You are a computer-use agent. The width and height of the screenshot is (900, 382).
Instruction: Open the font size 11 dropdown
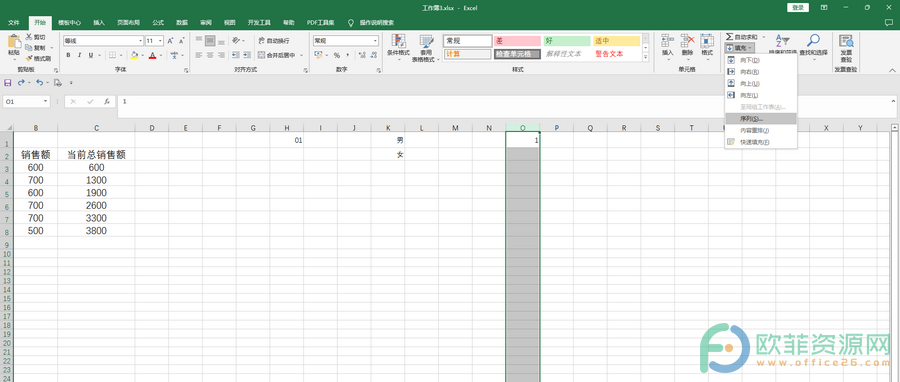(x=161, y=41)
